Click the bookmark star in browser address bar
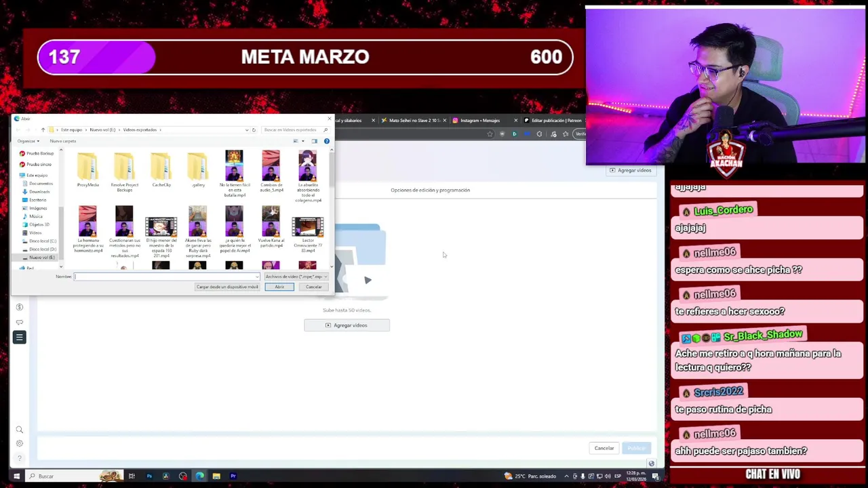 point(490,134)
